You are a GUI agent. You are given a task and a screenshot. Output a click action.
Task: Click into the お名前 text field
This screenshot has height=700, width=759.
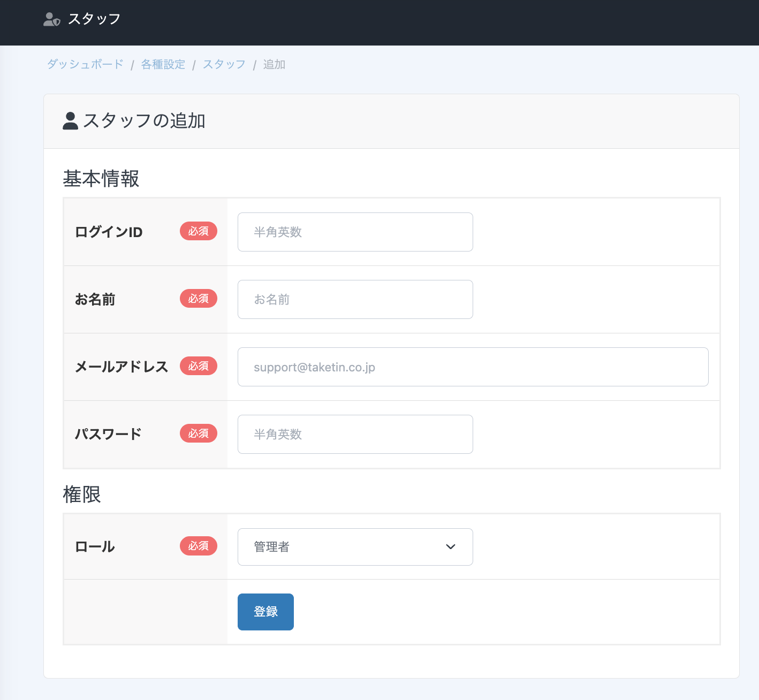pos(355,300)
